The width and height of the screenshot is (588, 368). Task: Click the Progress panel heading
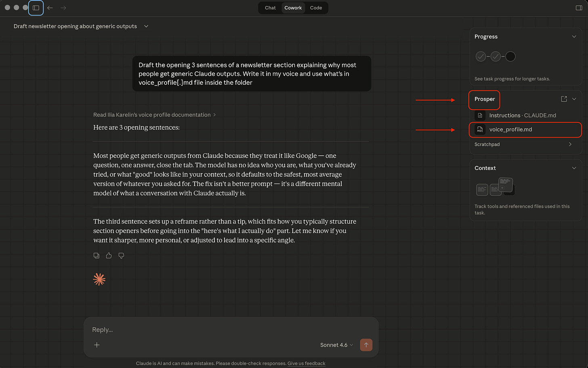click(x=486, y=36)
